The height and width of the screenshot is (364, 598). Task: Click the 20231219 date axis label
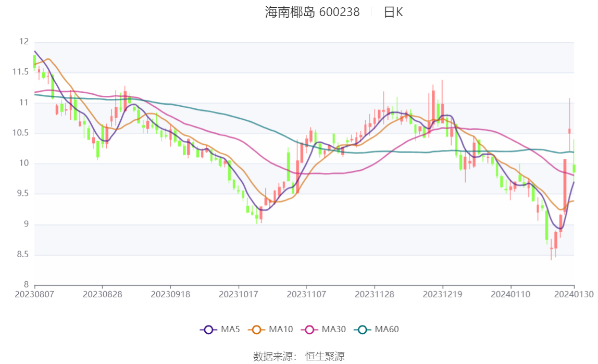tap(442, 295)
